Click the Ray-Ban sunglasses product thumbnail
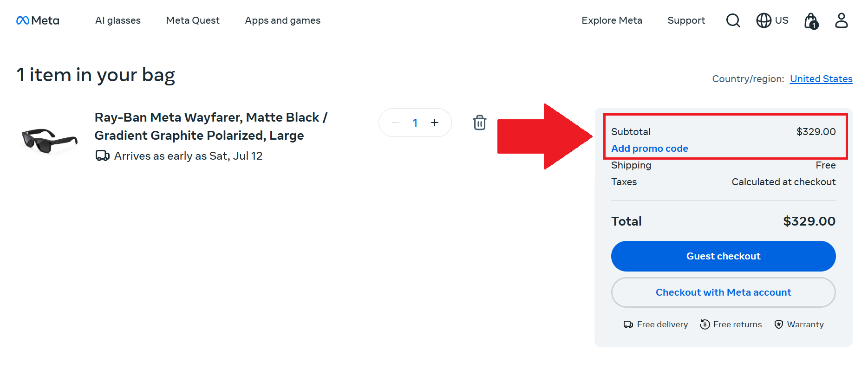 (49, 137)
